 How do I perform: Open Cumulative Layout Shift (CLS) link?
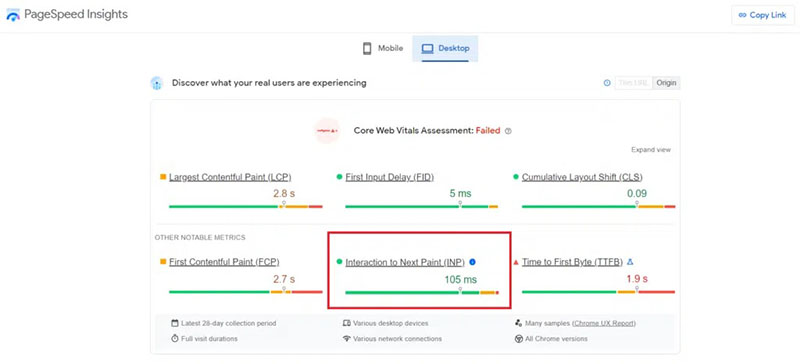[582, 177]
